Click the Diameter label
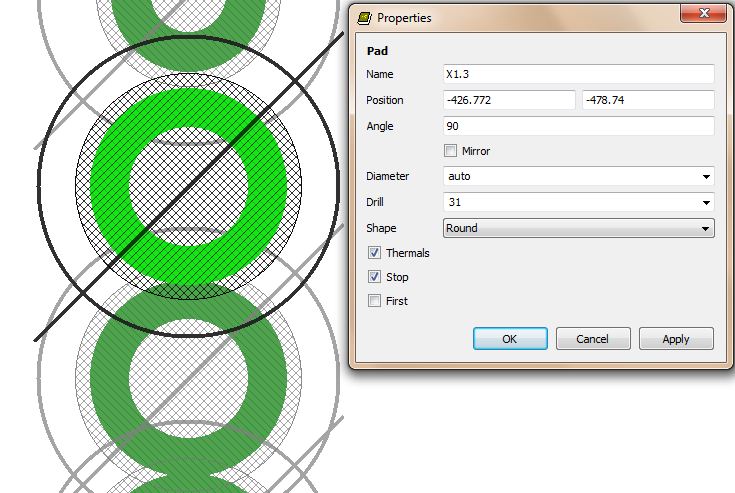This screenshot has height=493, width=735. coord(387,176)
